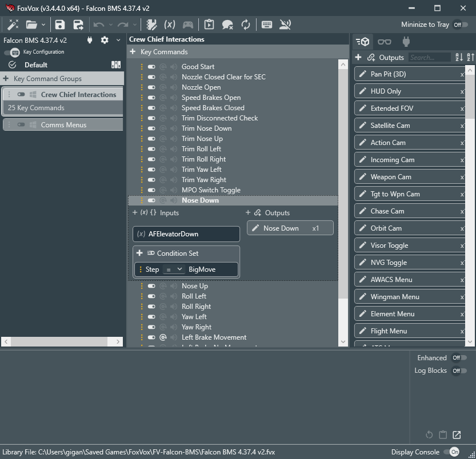Click speaker icon on Good Start row
The height and width of the screenshot is (459, 476).
click(174, 67)
